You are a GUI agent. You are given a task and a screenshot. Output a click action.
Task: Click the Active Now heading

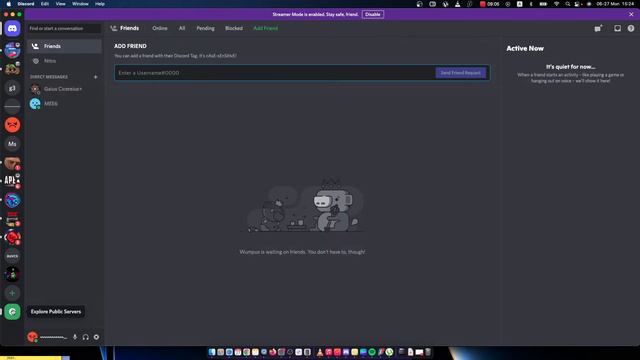[x=525, y=48]
